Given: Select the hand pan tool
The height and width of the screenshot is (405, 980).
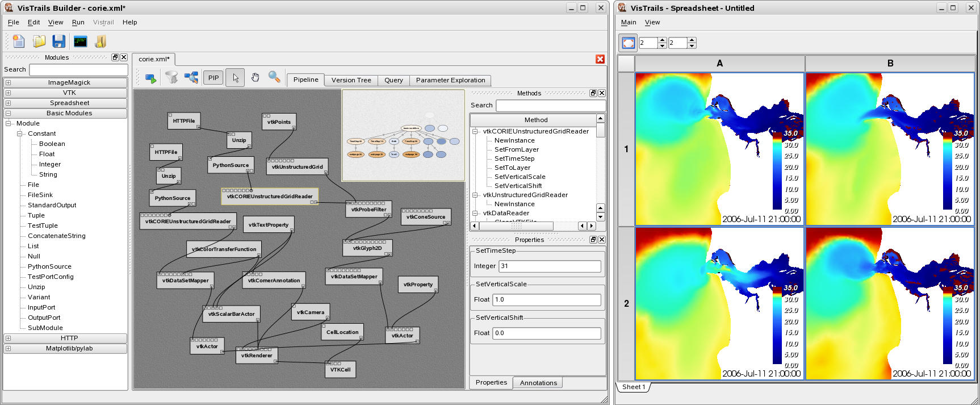Looking at the screenshot, I should [256, 77].
